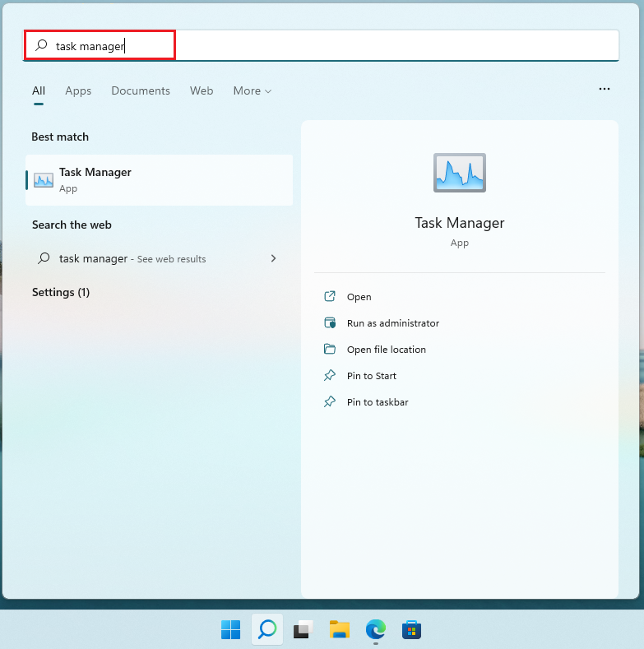Expand web results arrow for task manager

tap(273, 258)
